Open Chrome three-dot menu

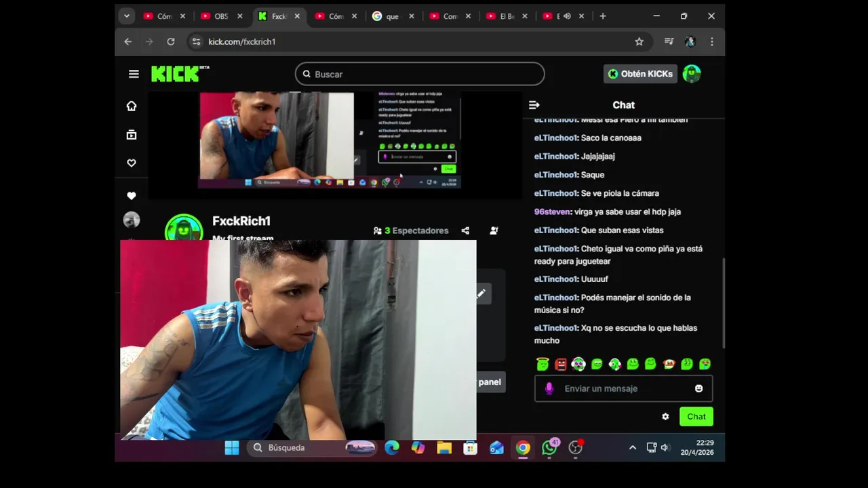point(711,41)
